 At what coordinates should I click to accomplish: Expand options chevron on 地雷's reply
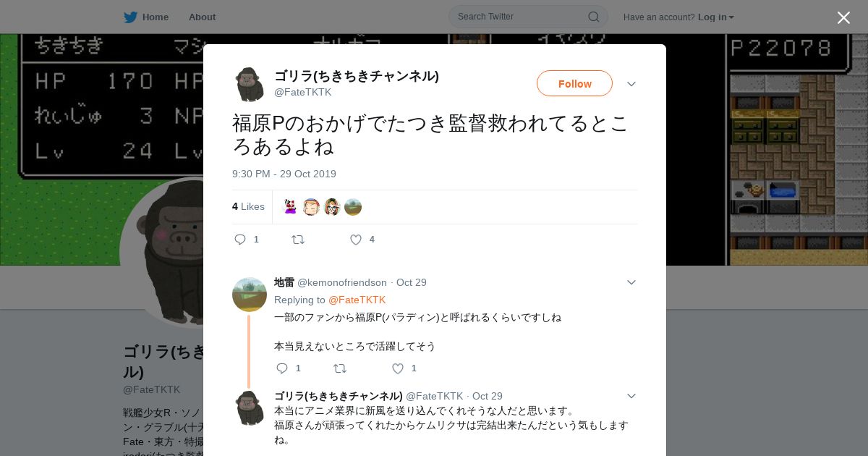click(x=631, y=282)
